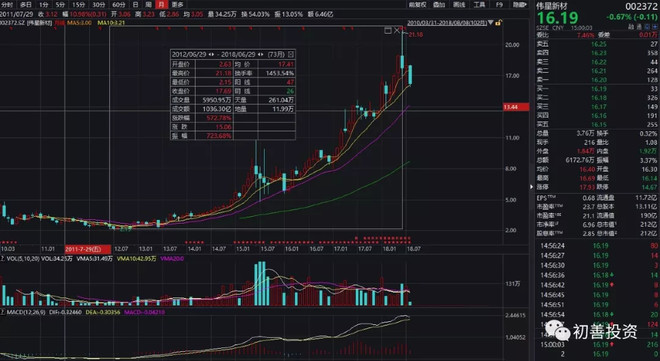Select the 30分 period tab

point(98,5)
